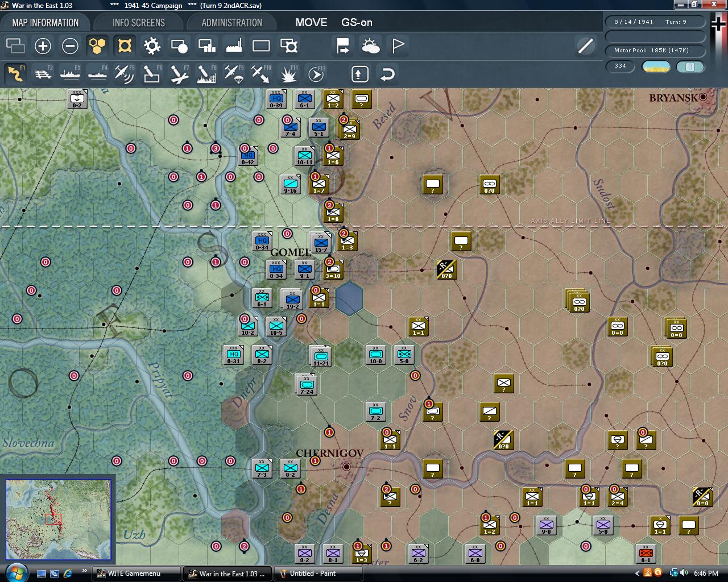This screenshot has height=582, width=728.
Task: Click the diagonal line icon in the top bar
Action: [585, 45]
